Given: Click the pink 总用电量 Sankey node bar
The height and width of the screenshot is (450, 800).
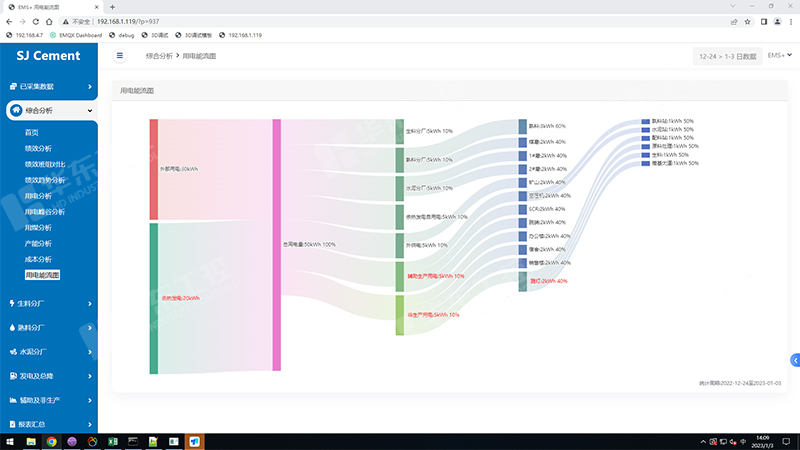Looking at the screenshot, I should [277, 245].
